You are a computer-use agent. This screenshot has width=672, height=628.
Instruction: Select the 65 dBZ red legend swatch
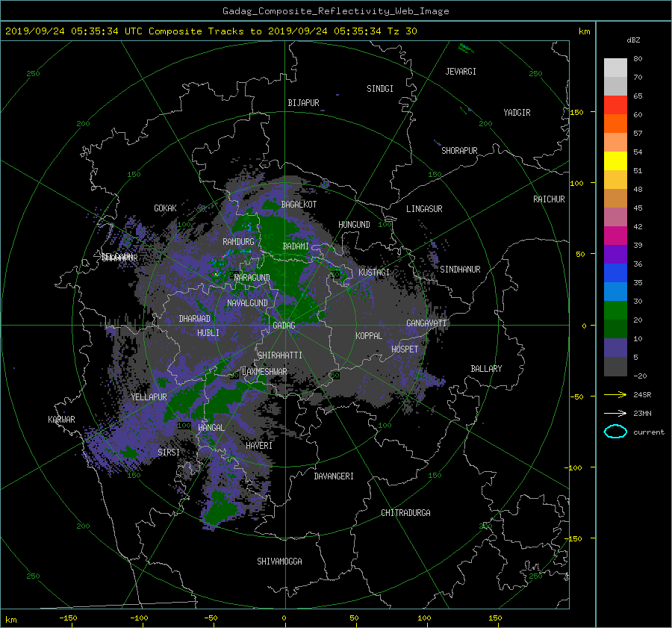pyautogui.click(x=615, y=105)
